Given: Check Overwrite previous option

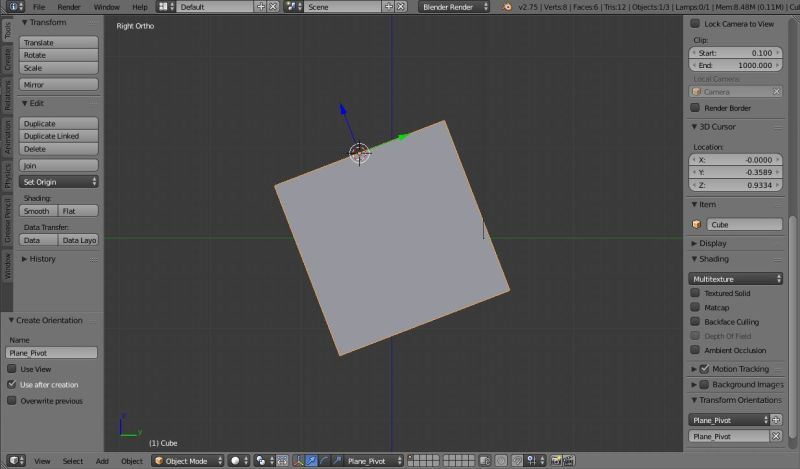Looking at the screenshot, I should [x=12, y=401].
